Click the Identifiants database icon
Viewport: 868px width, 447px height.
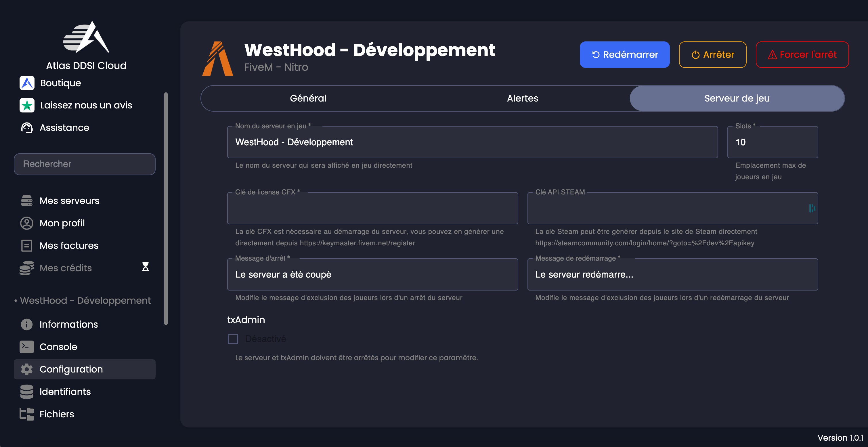27,392
